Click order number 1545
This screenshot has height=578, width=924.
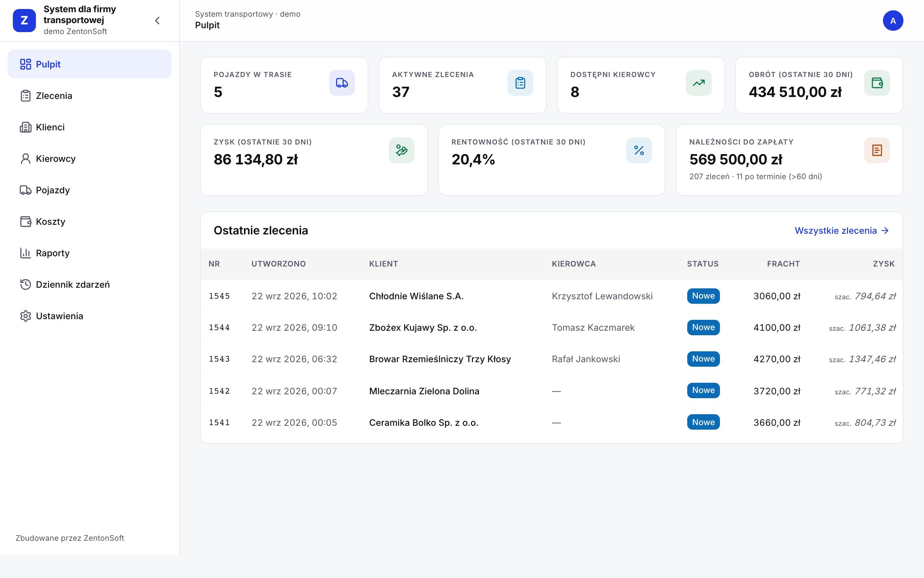point(219,296)
